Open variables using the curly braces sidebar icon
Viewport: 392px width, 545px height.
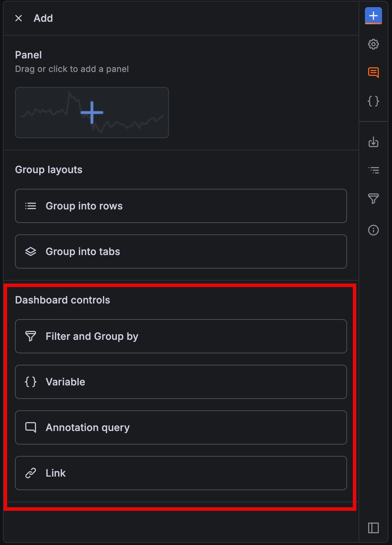(x=373, y=101)
